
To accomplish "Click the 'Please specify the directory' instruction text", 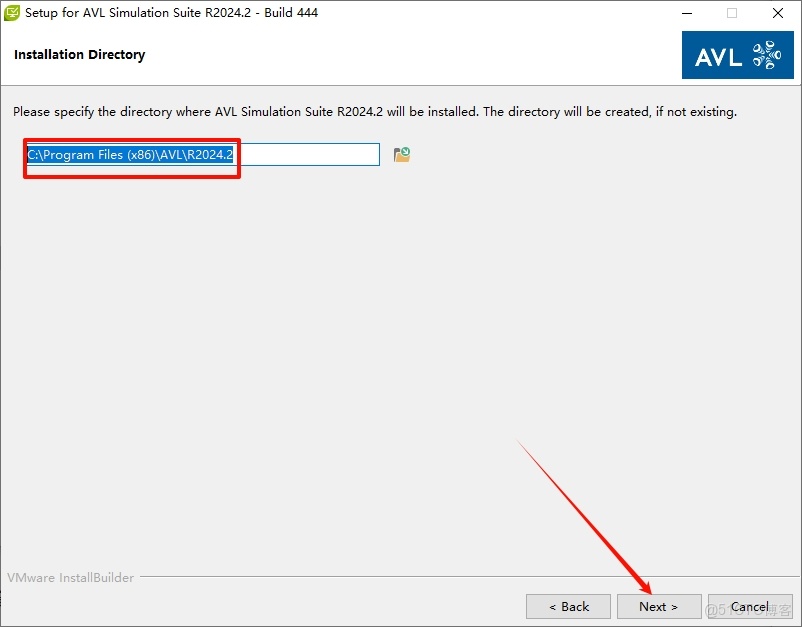I will coord(375,111).
